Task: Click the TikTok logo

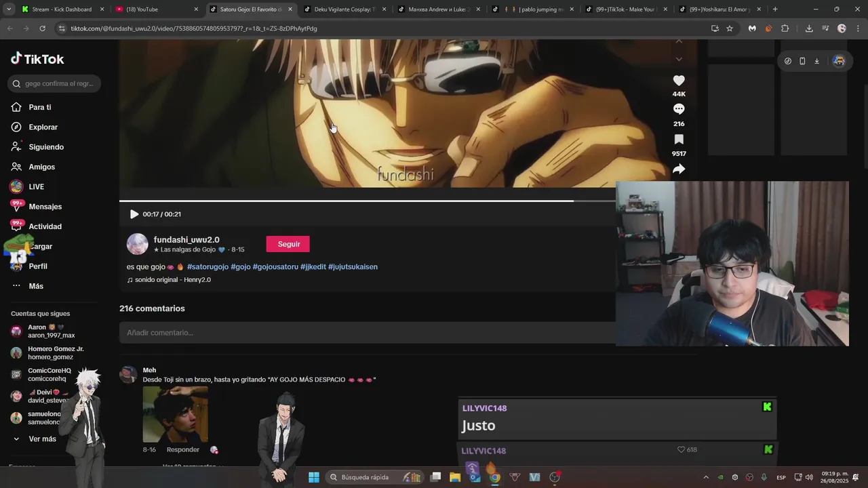Action: 37,59
